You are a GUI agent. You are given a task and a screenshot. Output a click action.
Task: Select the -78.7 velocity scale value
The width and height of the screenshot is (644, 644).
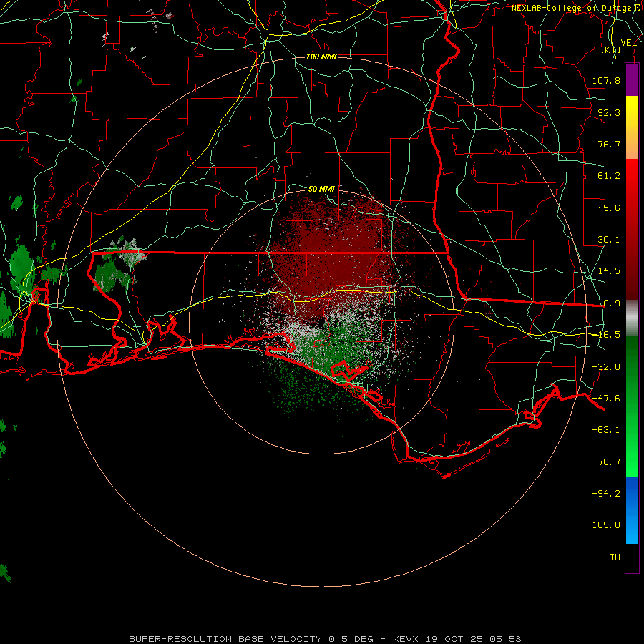pos(606,462)
